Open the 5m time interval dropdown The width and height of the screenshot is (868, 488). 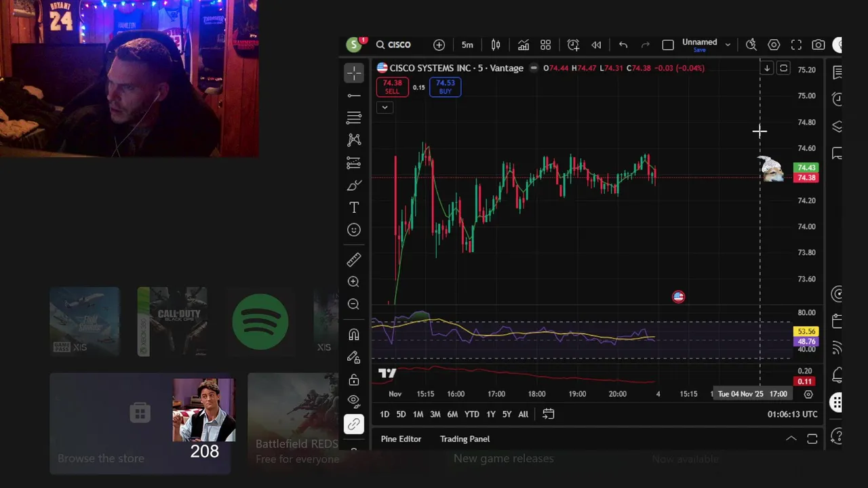467,45
